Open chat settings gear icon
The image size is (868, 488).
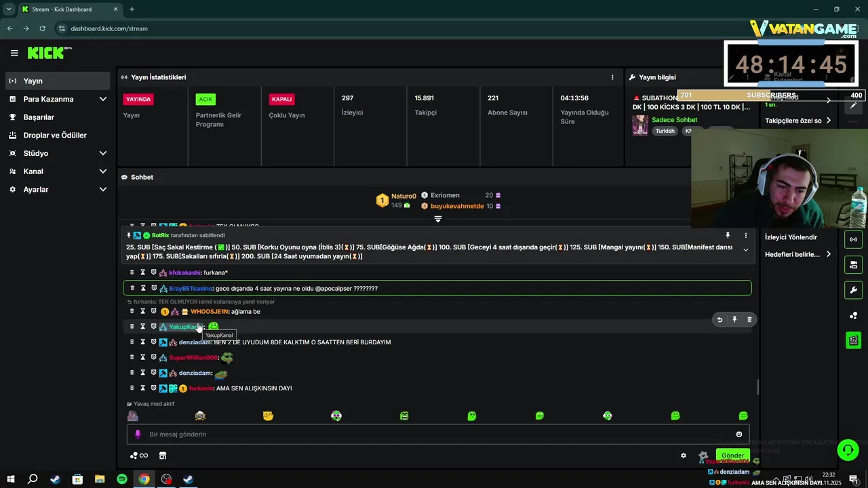point(684,455)
